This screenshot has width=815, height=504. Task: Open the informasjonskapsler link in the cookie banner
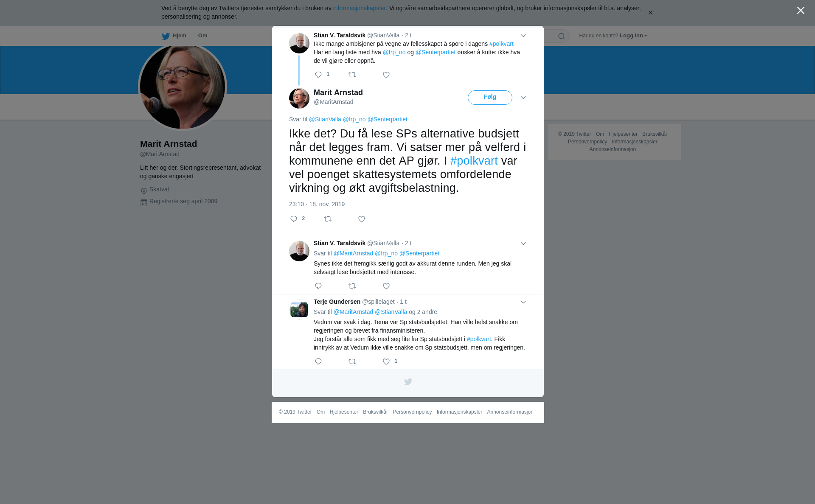[359, 8]
